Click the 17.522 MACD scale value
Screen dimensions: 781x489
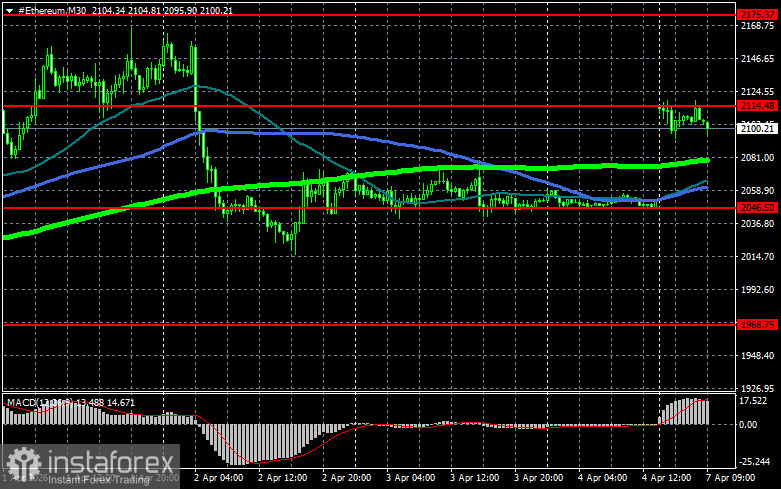(x=753, y=401)
